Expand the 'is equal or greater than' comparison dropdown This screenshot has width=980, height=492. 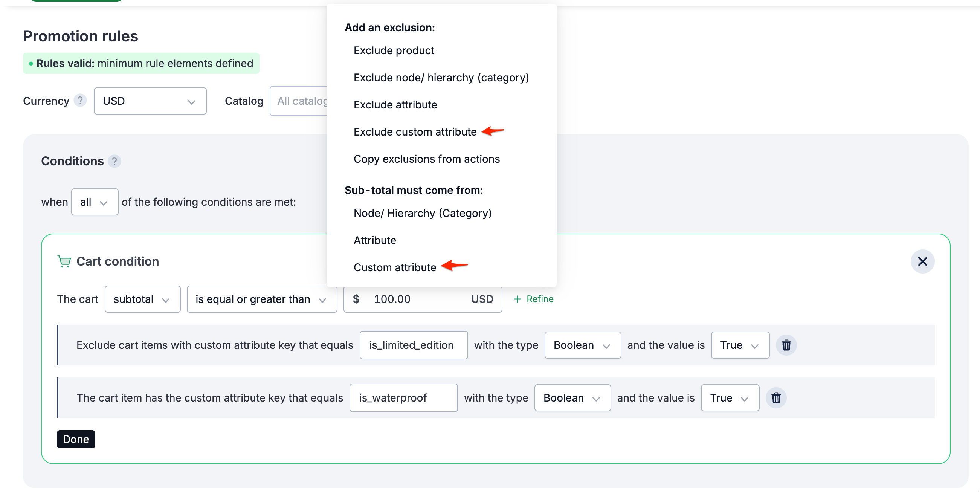click(x=261, y=299)
